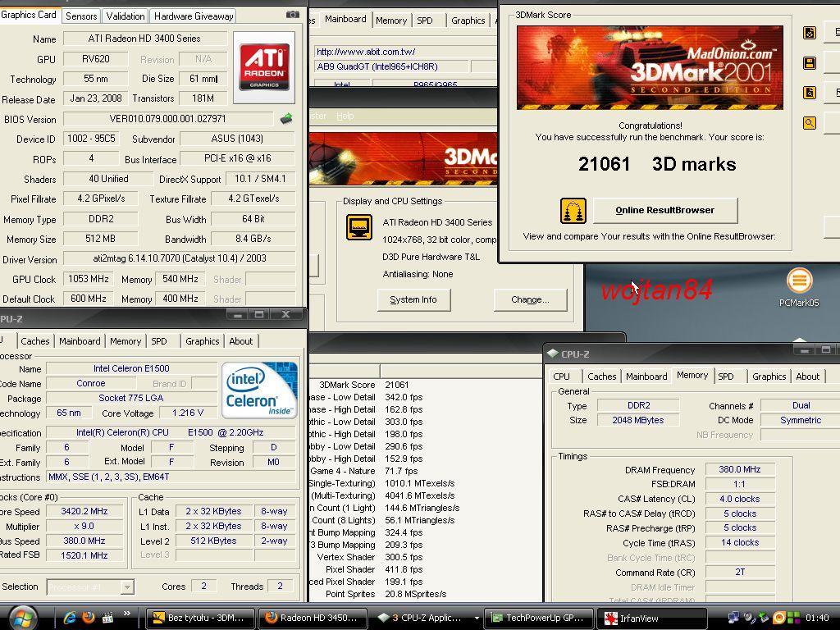
Task: Click the http://www.abit.com.tw/ link field
Action: pyautogui.click(x=405, y=52)
